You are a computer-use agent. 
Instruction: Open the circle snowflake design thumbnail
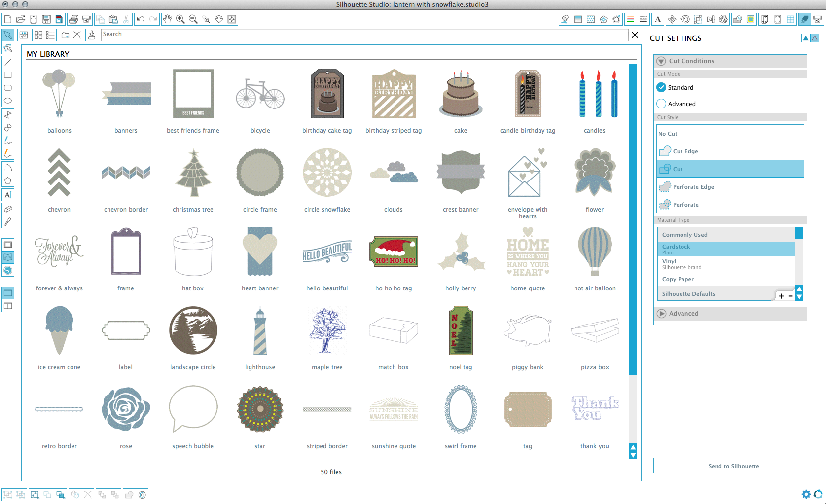pyautogui.click(x=327, y=173)
